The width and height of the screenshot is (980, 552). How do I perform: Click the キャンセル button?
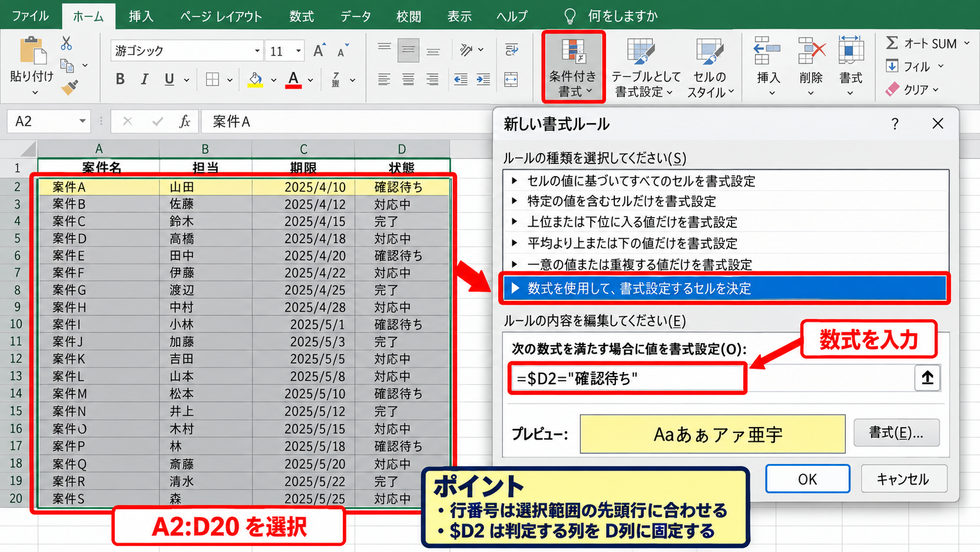tap(903, 479)
